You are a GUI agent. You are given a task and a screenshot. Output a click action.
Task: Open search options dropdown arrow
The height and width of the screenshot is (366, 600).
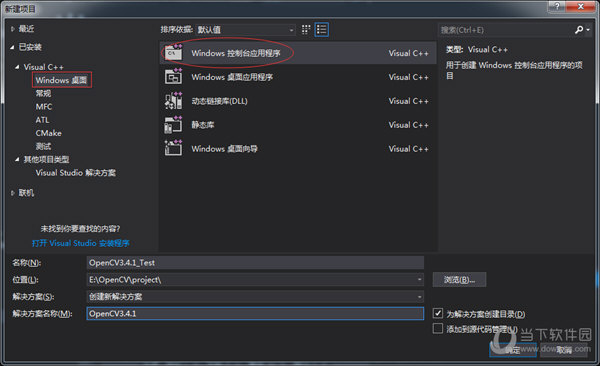[x=588, y=30]
